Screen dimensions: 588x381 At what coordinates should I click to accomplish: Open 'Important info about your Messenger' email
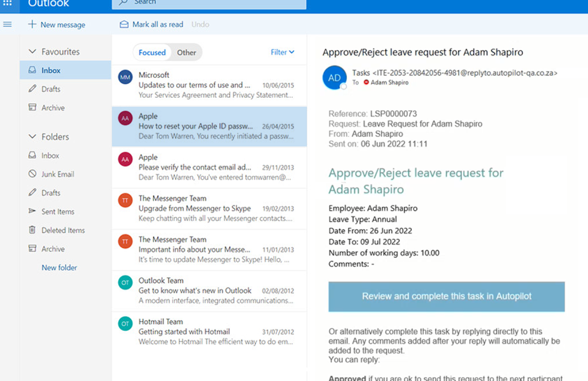(x=209, y=250)
